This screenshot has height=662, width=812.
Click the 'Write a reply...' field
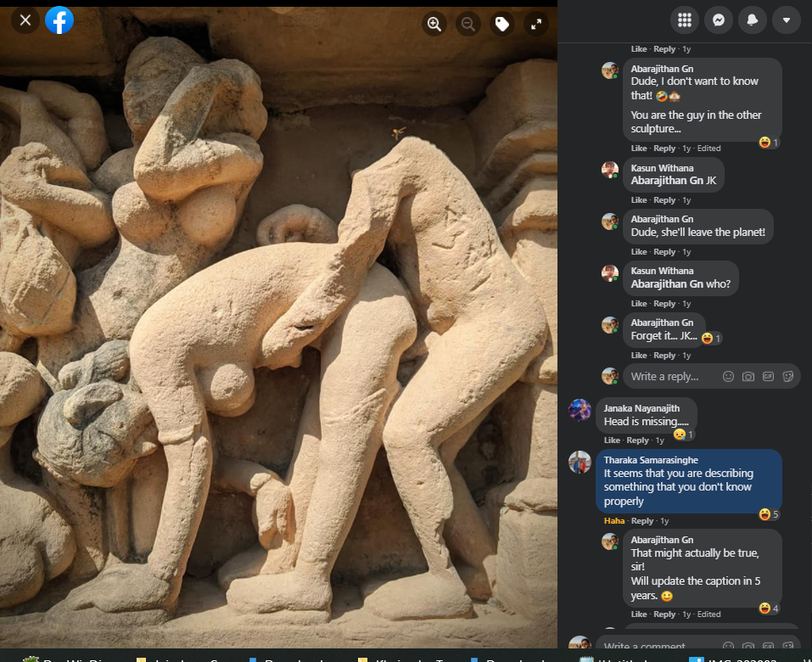670,376
